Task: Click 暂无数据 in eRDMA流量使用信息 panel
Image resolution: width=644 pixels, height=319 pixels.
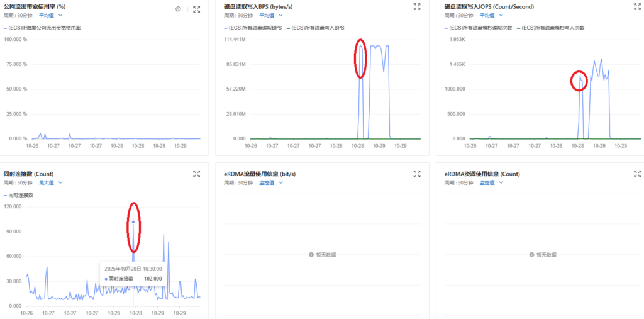Action: (x=323, y=255)
